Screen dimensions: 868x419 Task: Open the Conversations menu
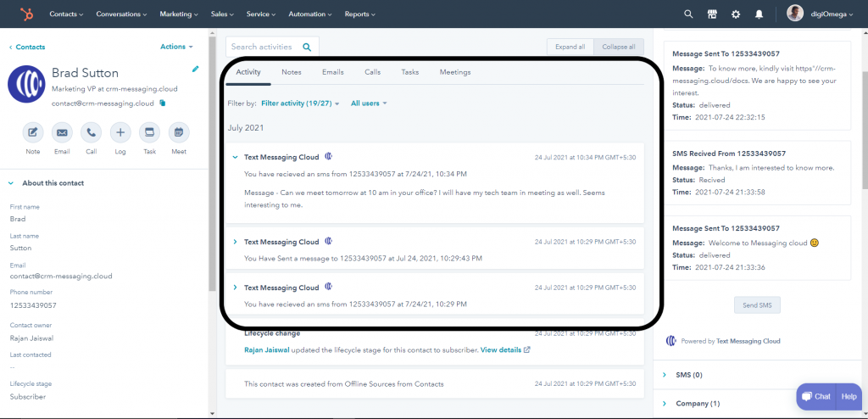pos(122,14)
